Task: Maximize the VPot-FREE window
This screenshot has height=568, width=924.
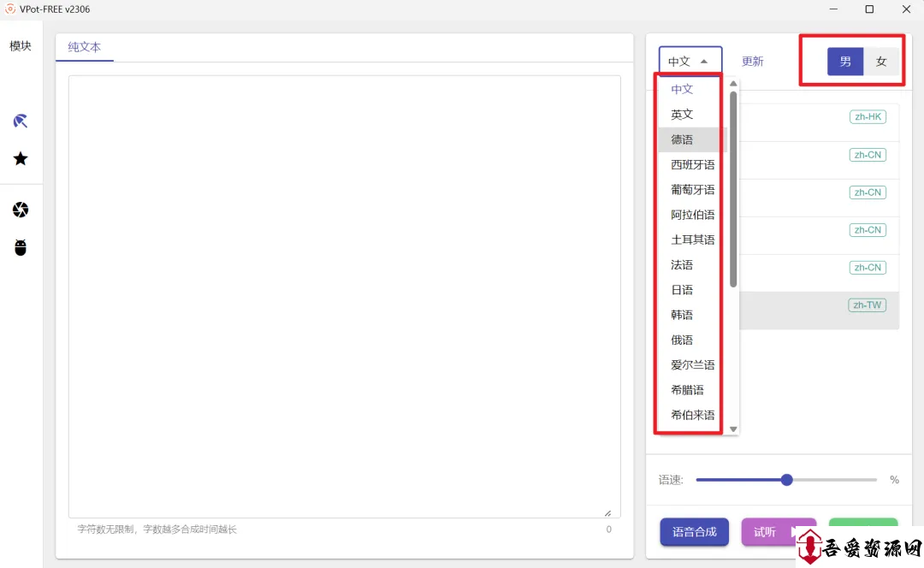Action: coord(869,9)
